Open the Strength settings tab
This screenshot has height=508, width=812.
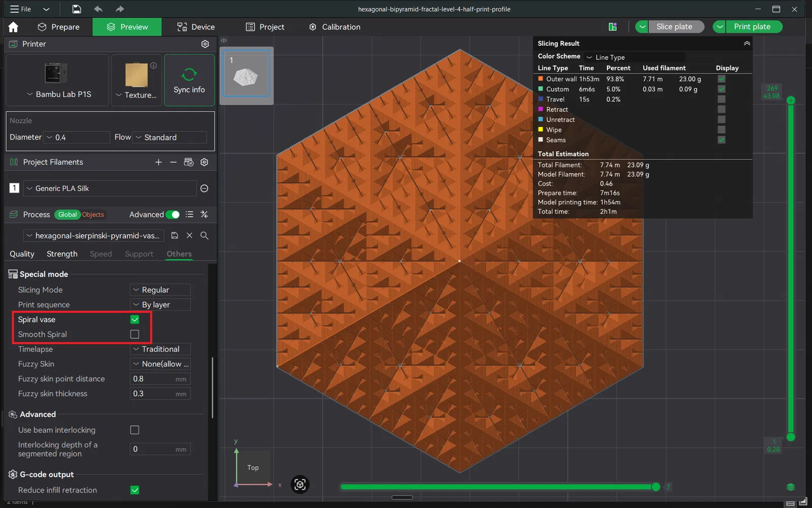[62, 254]
